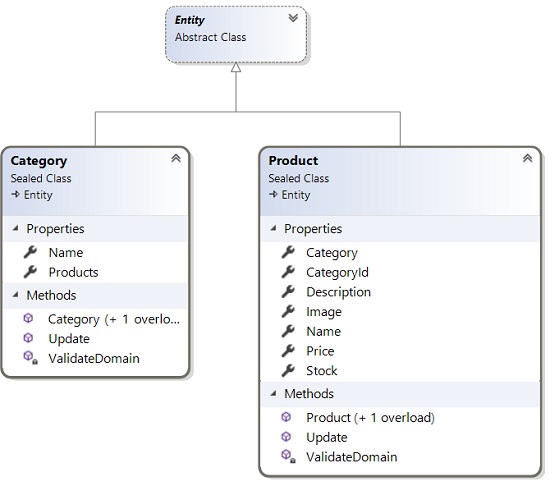Click the inheritance arrow icon in Product header
The width and height of the screenshot is (559, 486).
pos(273,194)
